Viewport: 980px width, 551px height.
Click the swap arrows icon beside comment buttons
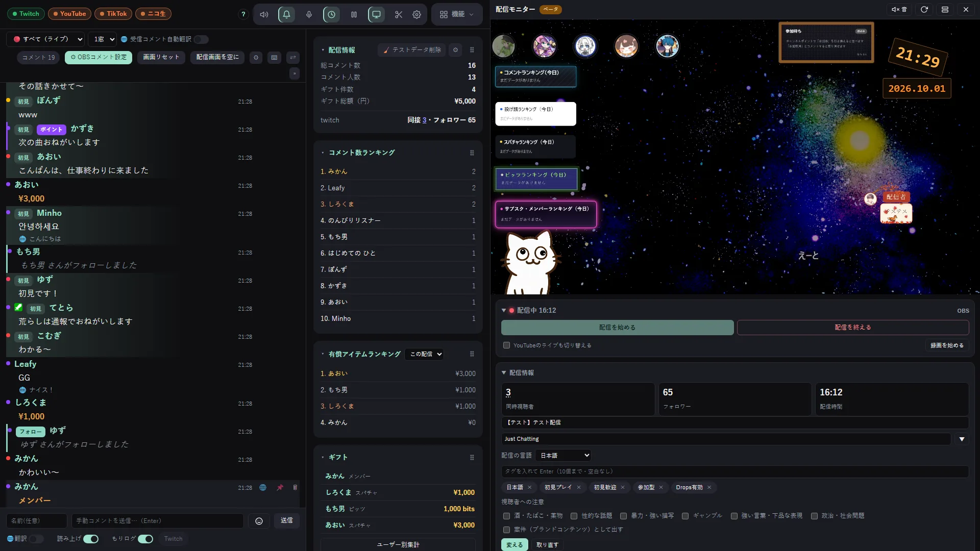pos(293,58)
